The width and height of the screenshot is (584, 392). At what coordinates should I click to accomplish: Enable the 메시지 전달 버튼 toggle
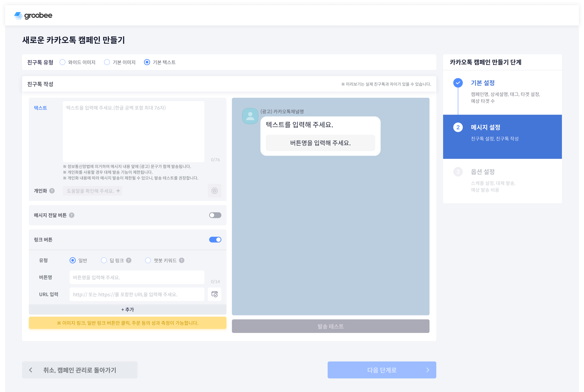pyautogui.click(x=215, y=215)
